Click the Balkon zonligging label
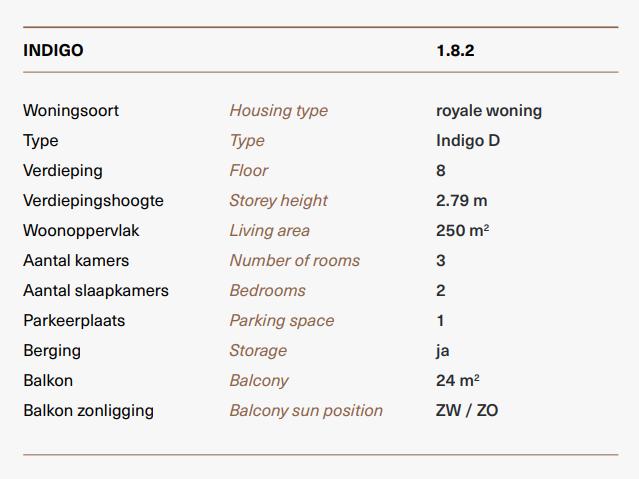The image size is (639, 479). pos(88,411)
